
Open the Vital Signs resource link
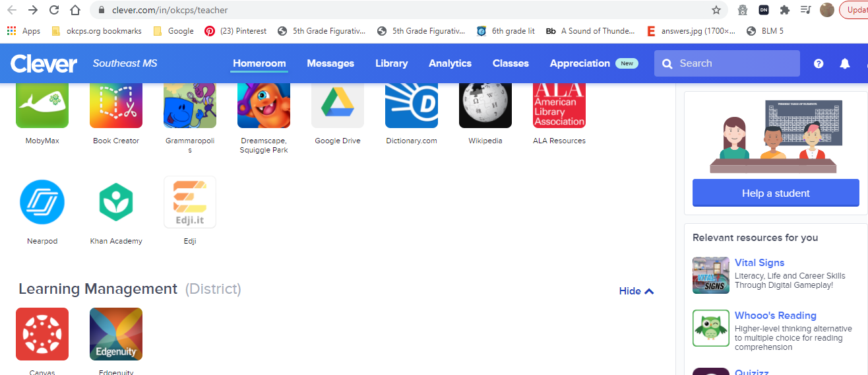pos(760,263)
